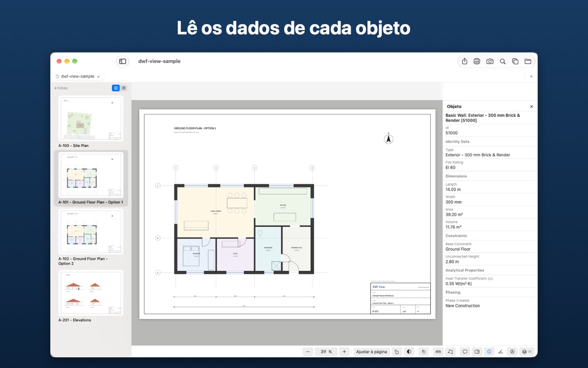Click the compass navigation icon in toolbar
The width and height of the screenshot is (588, 368).
[513, 351]
